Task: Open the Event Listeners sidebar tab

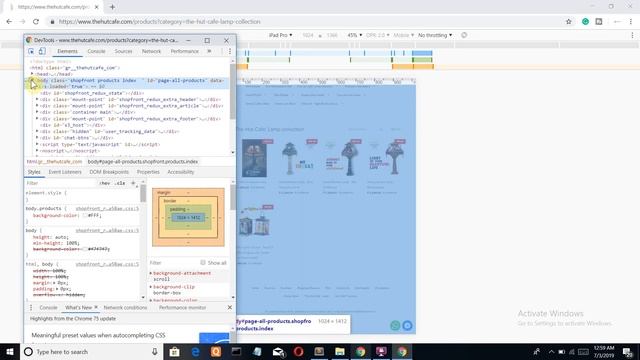Action: click(65, 172)
